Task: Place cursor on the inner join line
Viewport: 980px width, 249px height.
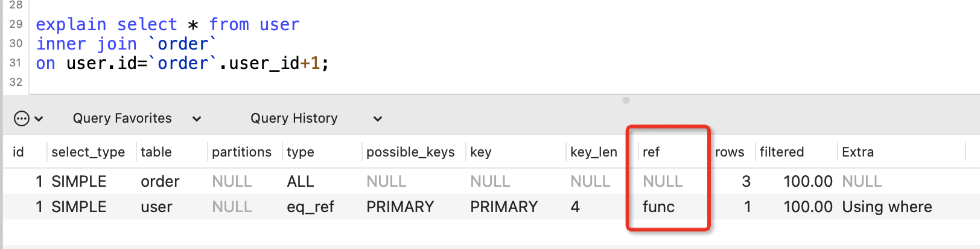Action: [126, 44]
